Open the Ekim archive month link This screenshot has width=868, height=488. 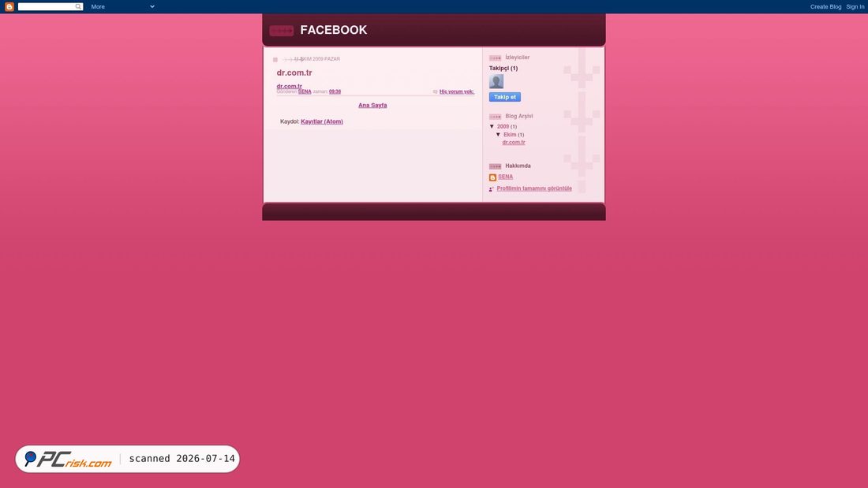[x=509, y=135]
